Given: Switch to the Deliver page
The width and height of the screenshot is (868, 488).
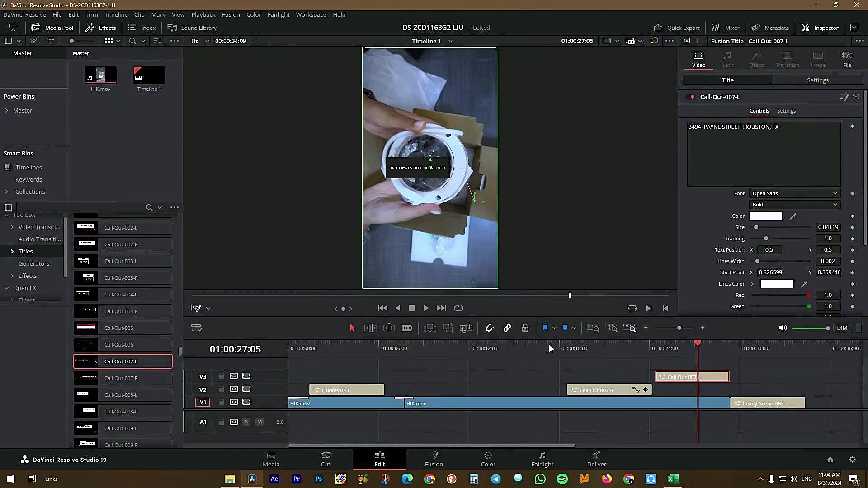Looking at the screenshot, I should point(596,460).
